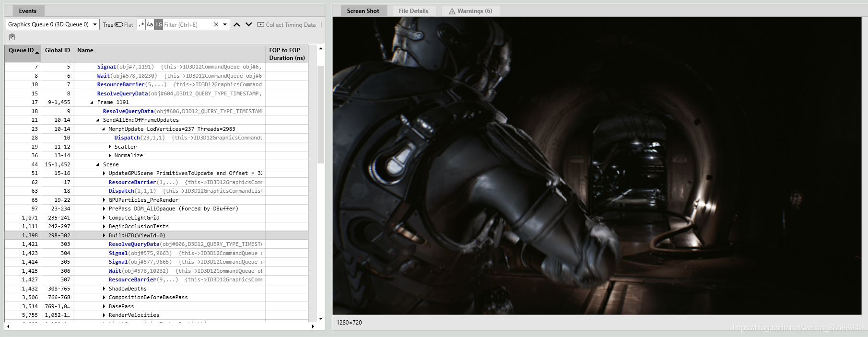
Task: Toggle case-sensitive filter (Aa)
Action: pos(150,24)
